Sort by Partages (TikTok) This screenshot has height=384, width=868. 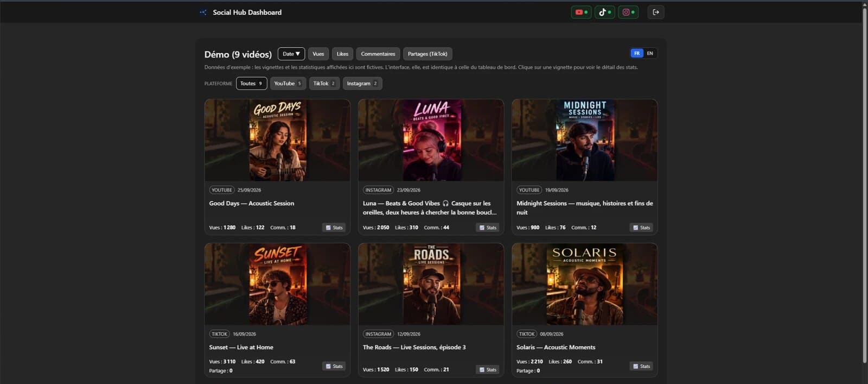[427, 54]
